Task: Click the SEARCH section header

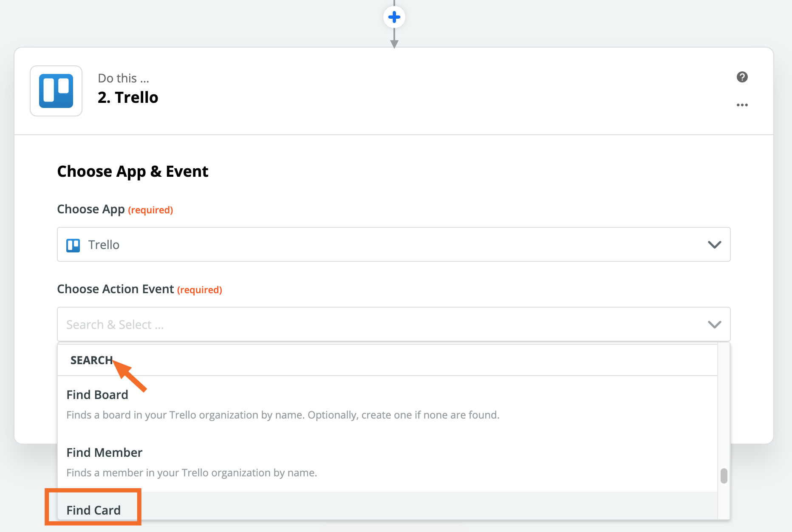Action: click(x=91, y=360)
